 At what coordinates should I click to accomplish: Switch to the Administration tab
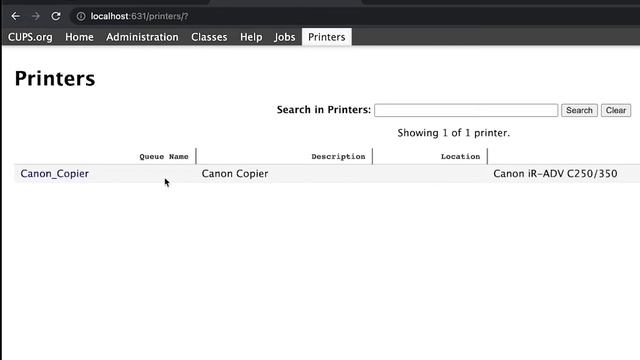pyautogui.click(x=142, y=37)
